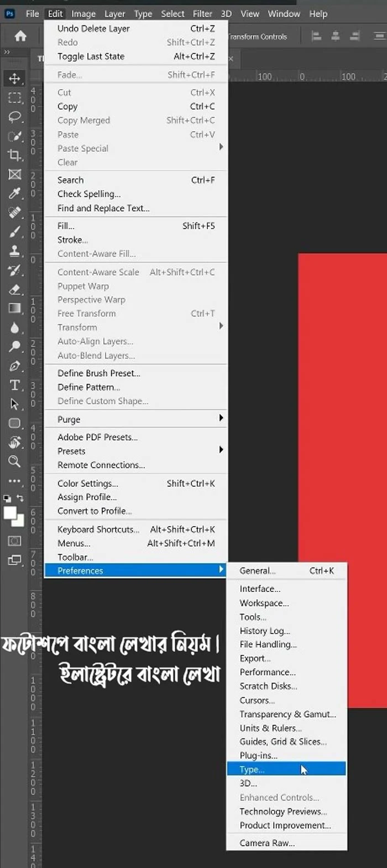The image size is (387, 868).
Task: Align right edges icon in options bar
Action: tap(354, 37)
